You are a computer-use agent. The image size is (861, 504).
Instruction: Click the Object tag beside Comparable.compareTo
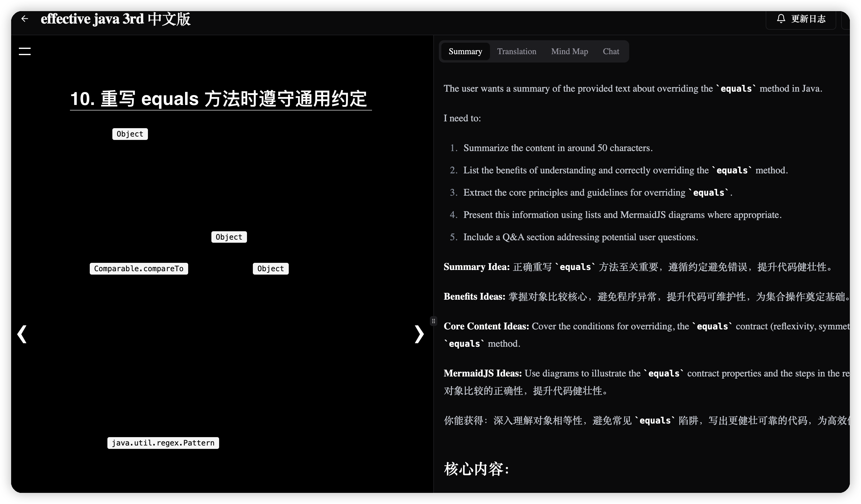click(x=270, y=269)
